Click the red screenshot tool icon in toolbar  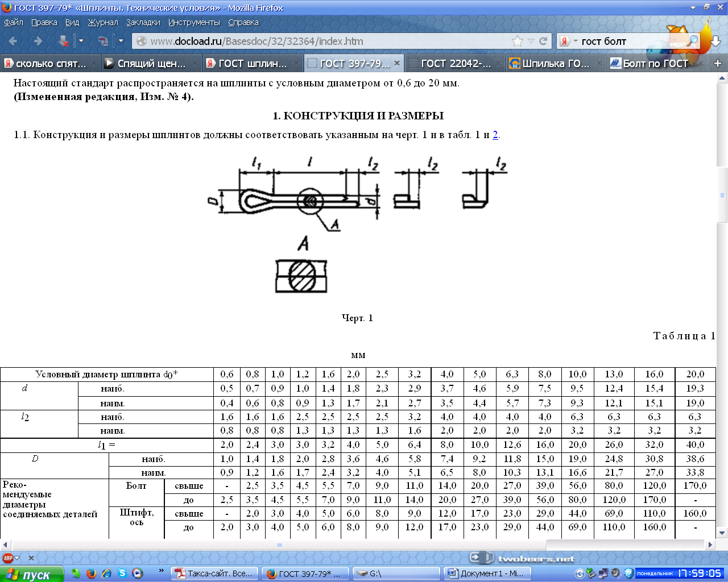pyautogui.click(x=103, y=41)
